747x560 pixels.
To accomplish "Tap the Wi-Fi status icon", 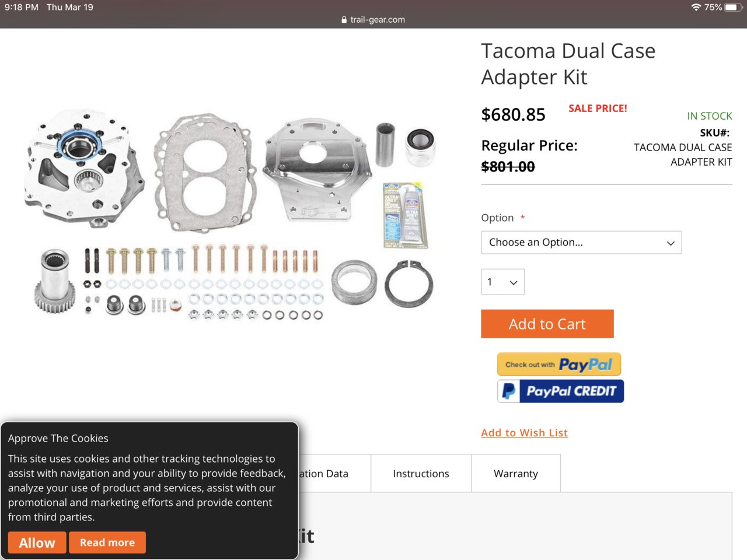I will point(696,7).
